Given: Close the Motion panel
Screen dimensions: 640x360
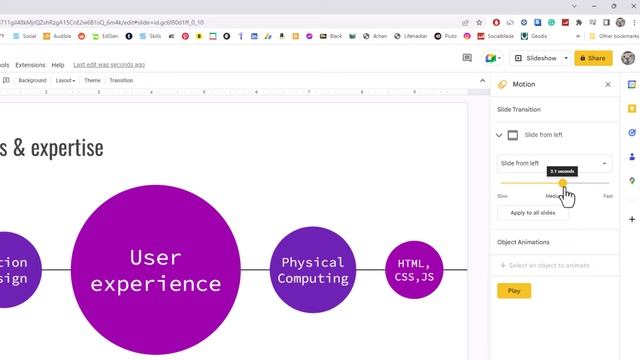Looking at the screenshot, I should click(x=608, y=84).
